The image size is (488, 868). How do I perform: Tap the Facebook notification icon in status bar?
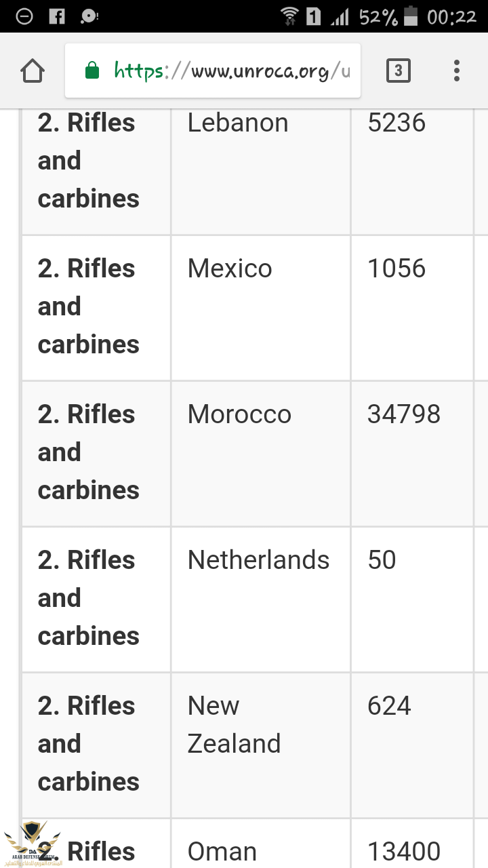click(58, 16)
